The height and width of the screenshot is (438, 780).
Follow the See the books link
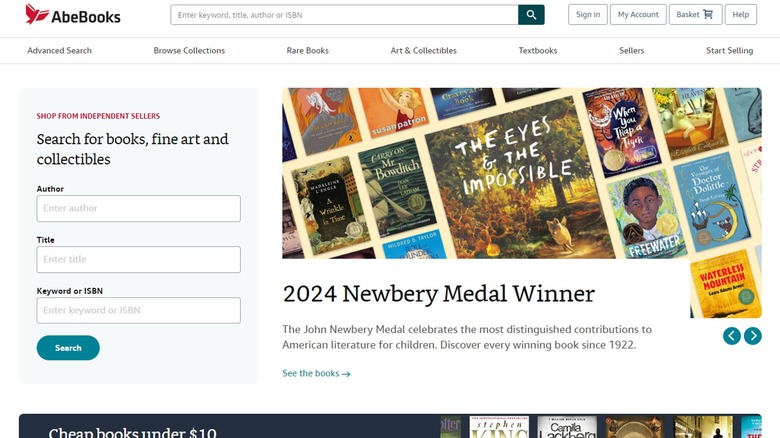pos(316,374)
